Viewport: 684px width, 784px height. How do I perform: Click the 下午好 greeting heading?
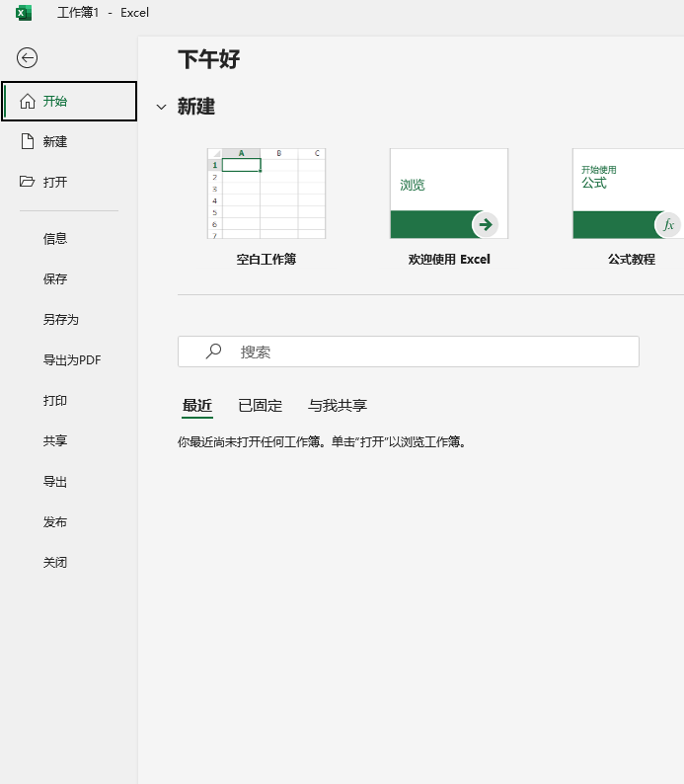point(209,59)
